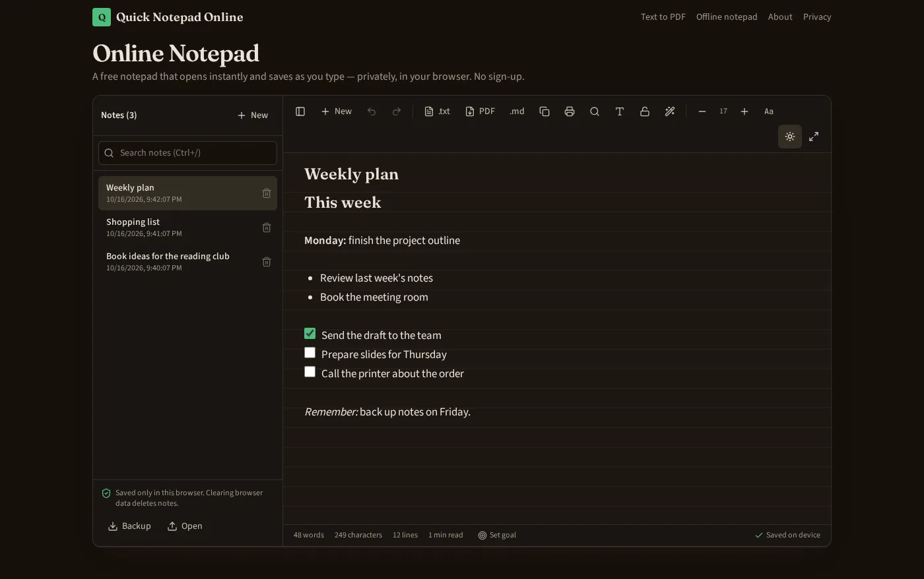
Task: Enter fullscreen with the expand icon
Action: point(814,137)
